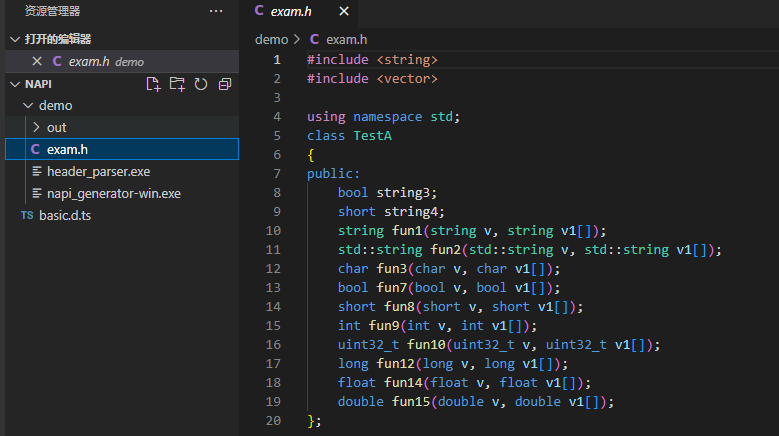Click the exam.h breadcrumb segment
Image resolution: width=779 pixels, height=436 pixels.
[x=346, y=39]
